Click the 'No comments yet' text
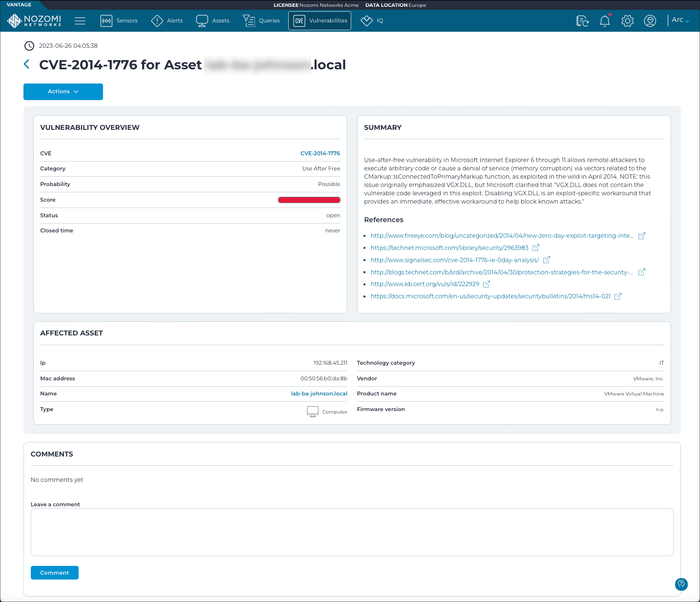Screen dimensions: 700x602 (x=57, y=480)
